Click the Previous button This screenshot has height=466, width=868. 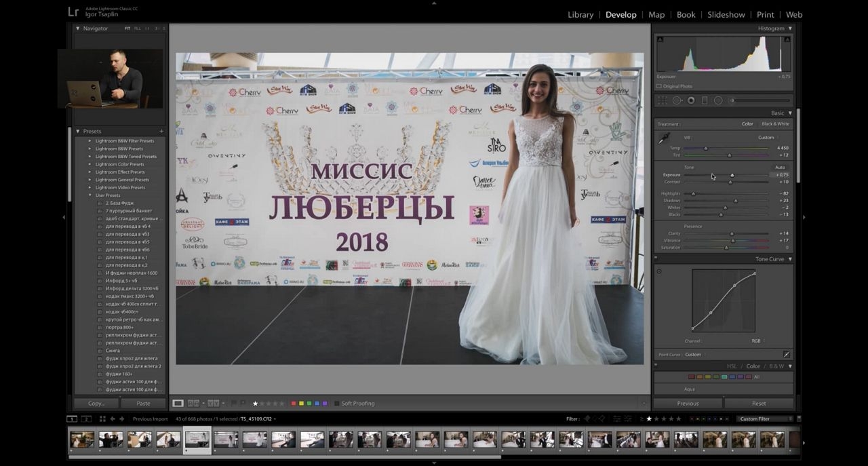(x=688, y=403)
